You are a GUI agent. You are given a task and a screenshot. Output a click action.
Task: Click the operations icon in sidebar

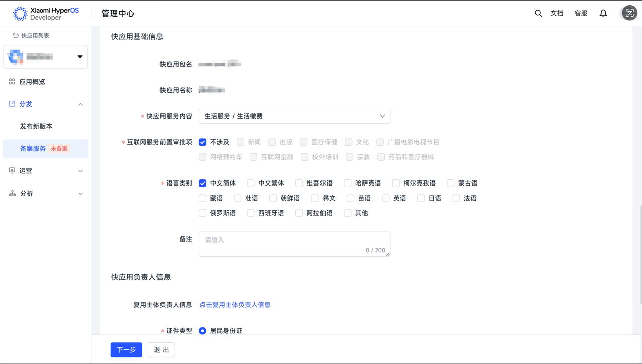point(12,171)
